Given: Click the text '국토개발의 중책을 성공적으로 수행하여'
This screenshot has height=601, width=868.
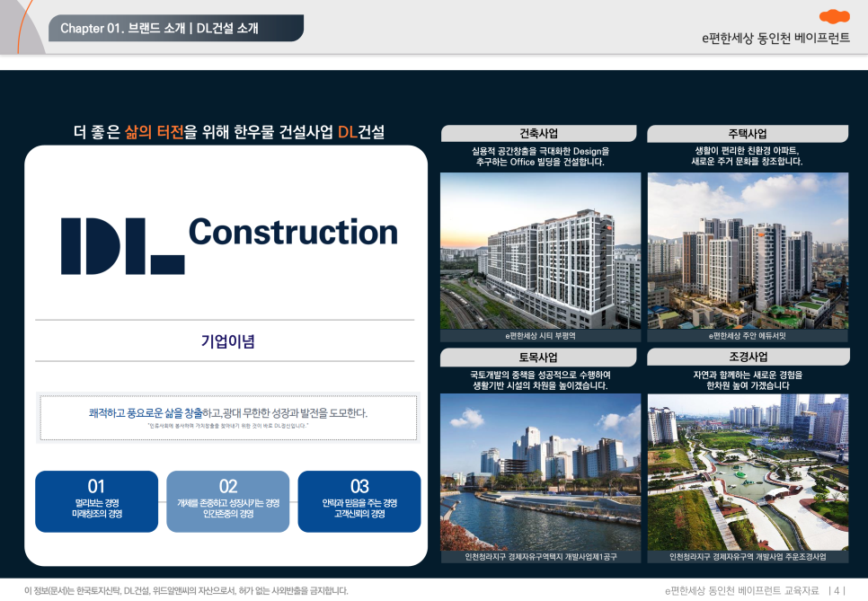Looking at the screenshot, I should [x=540, y=375].
